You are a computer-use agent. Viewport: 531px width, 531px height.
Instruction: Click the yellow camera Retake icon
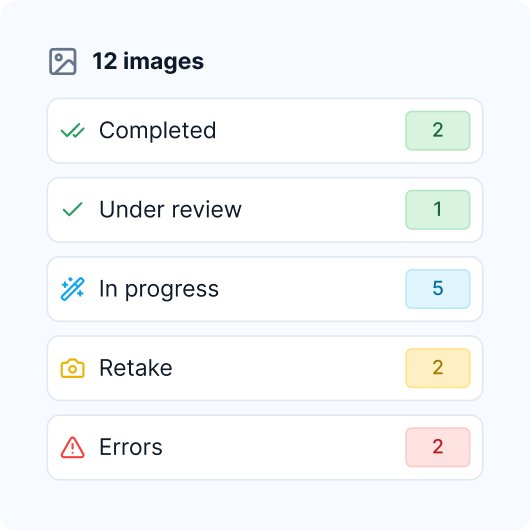[x=72, y=368]
